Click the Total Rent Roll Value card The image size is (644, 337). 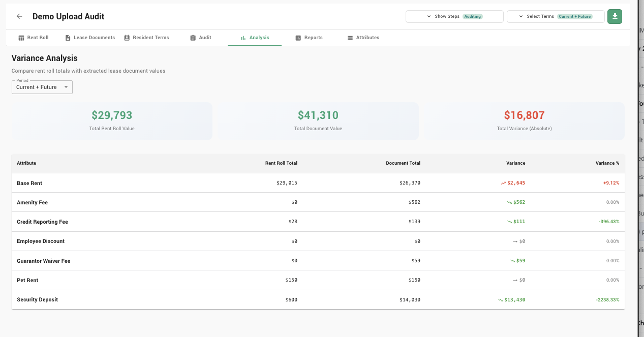pyautogui.click(x=112, y=121)
